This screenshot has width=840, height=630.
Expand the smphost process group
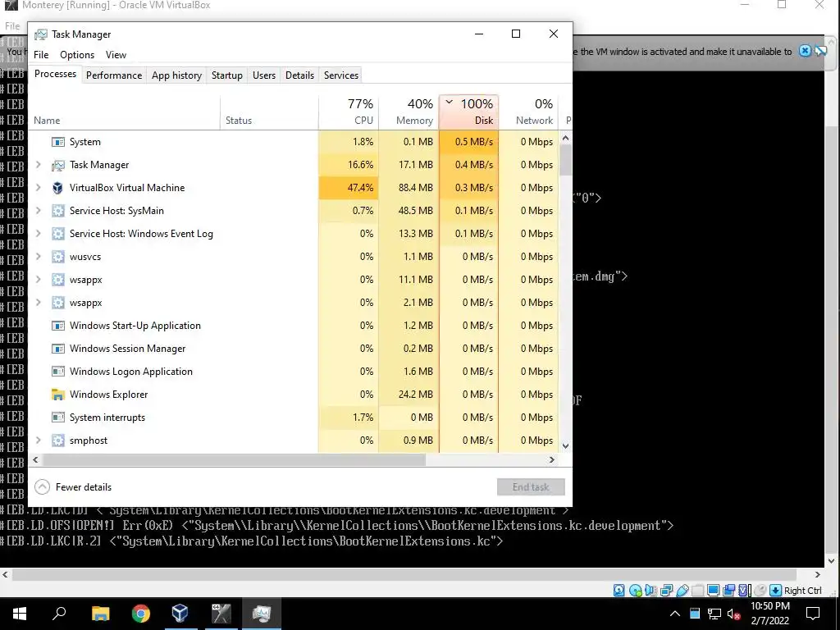pyautogui.click(x=38, y=441)
